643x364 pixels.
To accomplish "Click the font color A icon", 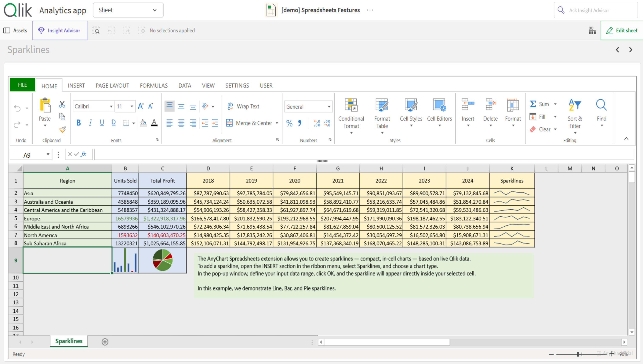I will 154,123.
